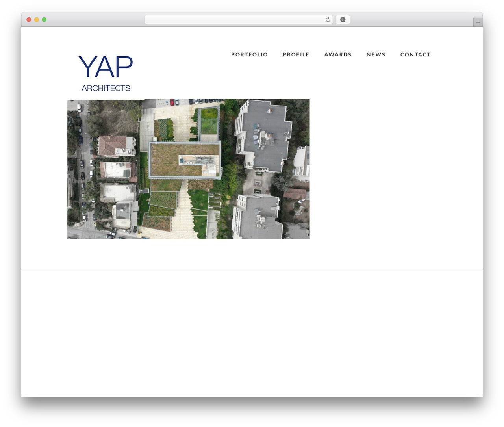Go to the Profile page
This screenshot has height=427, width=504.
click(296, 54)
